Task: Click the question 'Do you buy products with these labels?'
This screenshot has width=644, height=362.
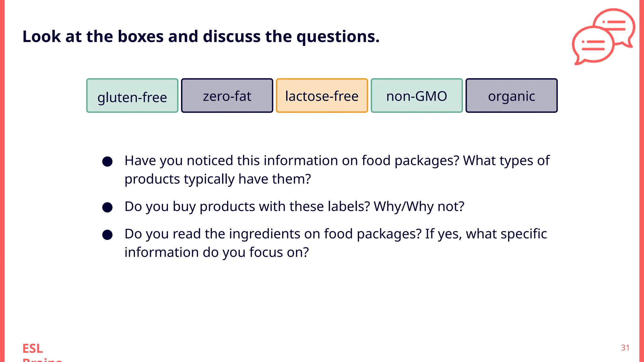Action: (247, 207)
